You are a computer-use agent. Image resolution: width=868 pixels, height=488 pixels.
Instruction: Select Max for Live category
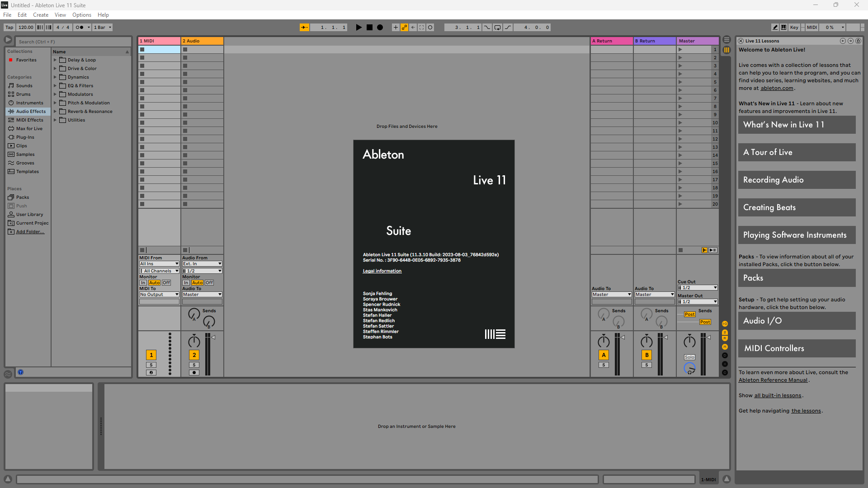[29, 128]
